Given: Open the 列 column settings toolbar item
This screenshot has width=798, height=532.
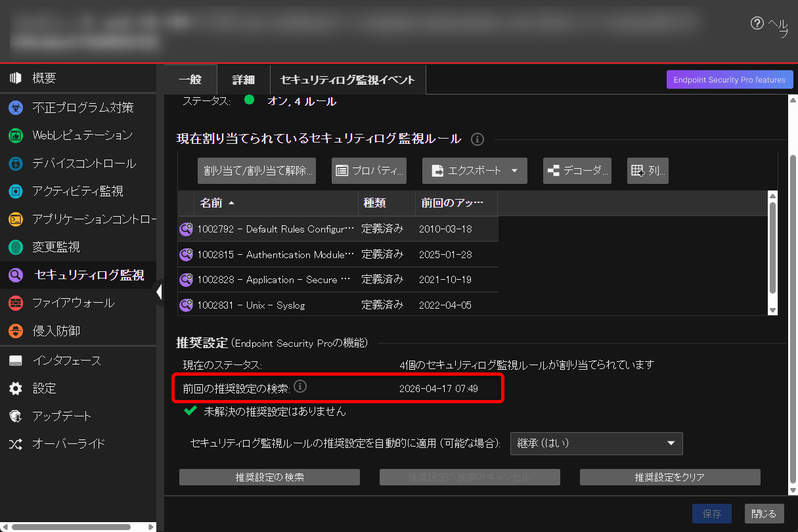Looking at the screenshot, I should 647,171.
